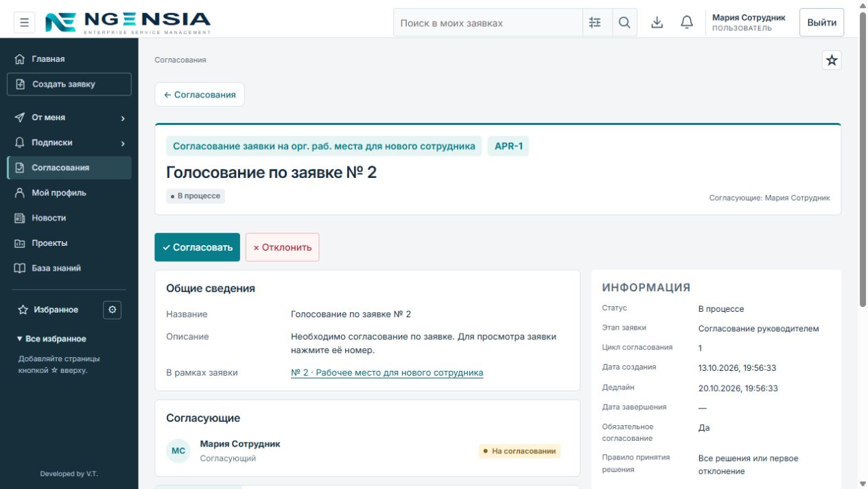Screen dimensions: 868x489
Task: Open favorites settings gear
Action: pyautogui.click(x=113, y=310)
